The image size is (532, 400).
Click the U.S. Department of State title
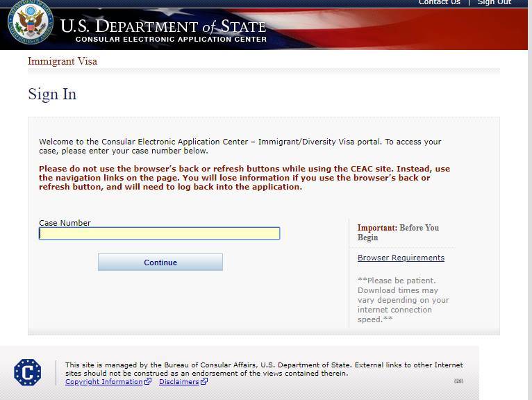tap(163, 26)
